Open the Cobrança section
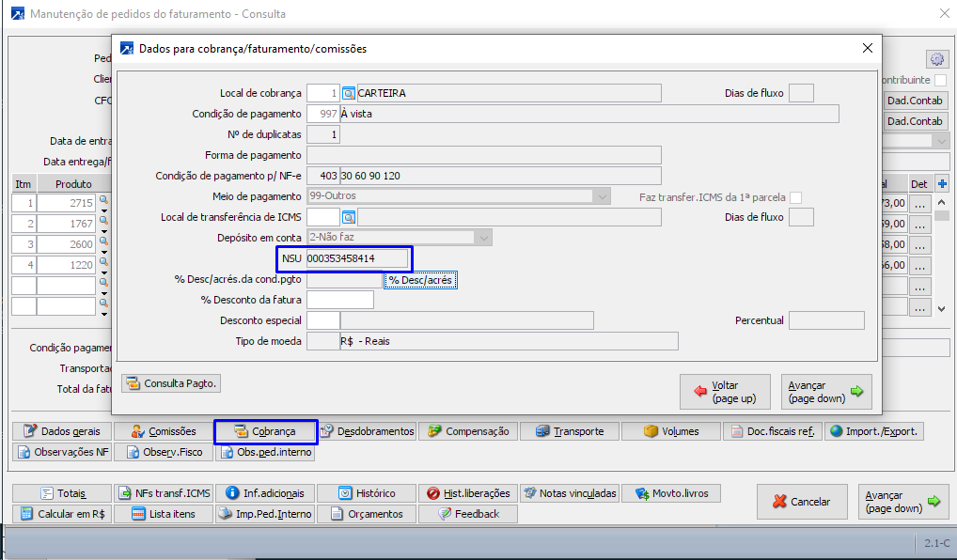The image size is (957, 560). coord(265,431)
